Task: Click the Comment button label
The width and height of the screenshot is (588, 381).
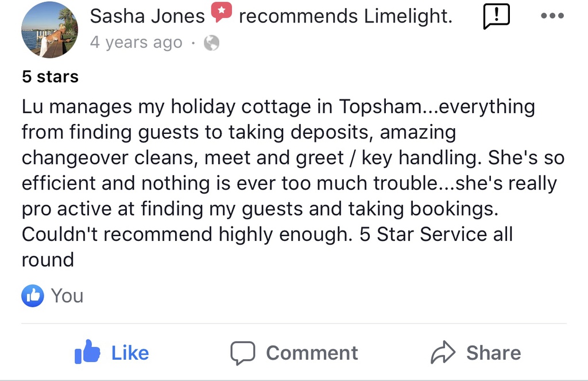Action: tap(312, 353)
